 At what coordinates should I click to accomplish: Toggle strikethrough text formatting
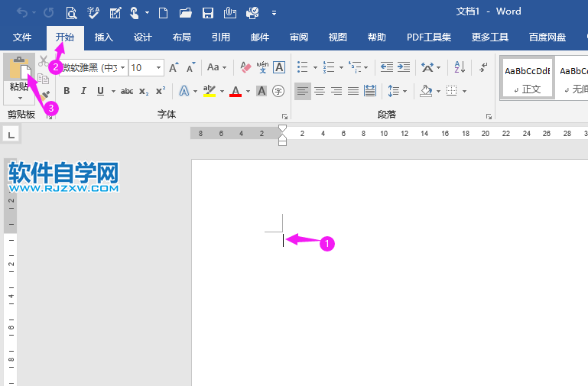127,91
